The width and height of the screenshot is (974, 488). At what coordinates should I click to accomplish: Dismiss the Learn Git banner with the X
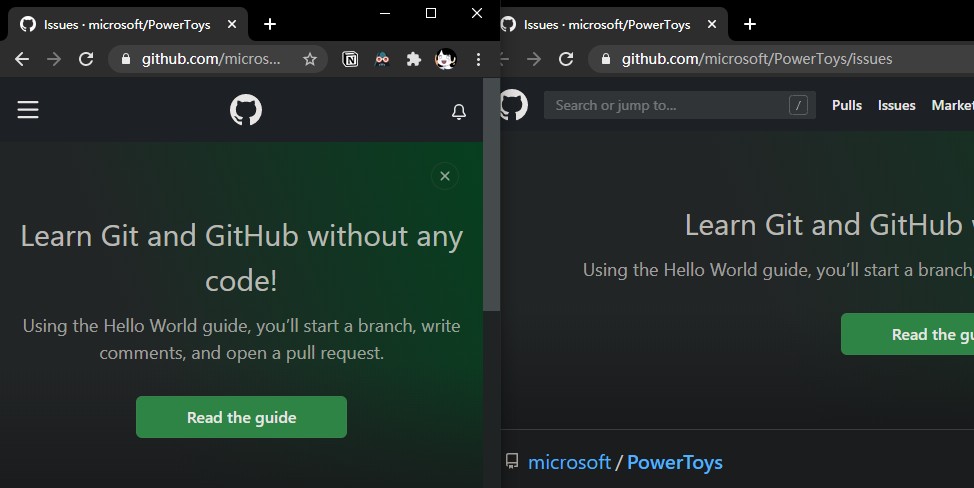[445, 176]
